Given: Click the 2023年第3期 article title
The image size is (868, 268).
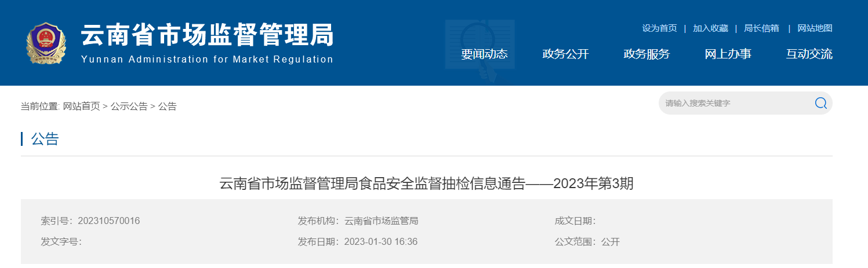Looking at the screenshot, I should click(426, 183).
